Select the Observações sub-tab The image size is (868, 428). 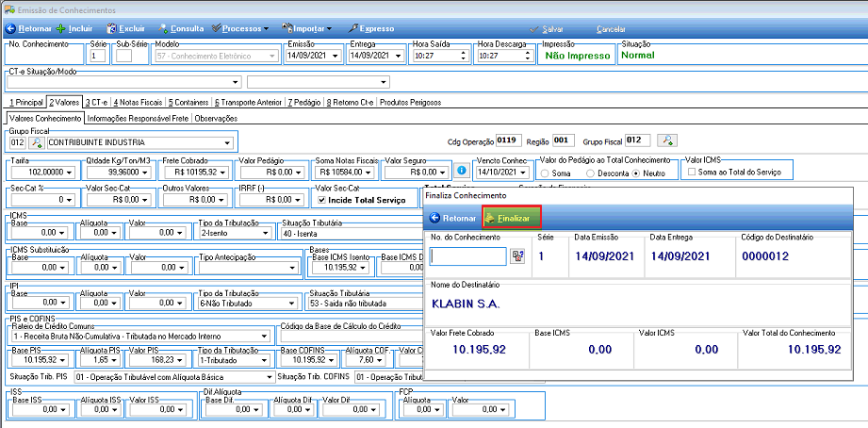click(217, 118)
